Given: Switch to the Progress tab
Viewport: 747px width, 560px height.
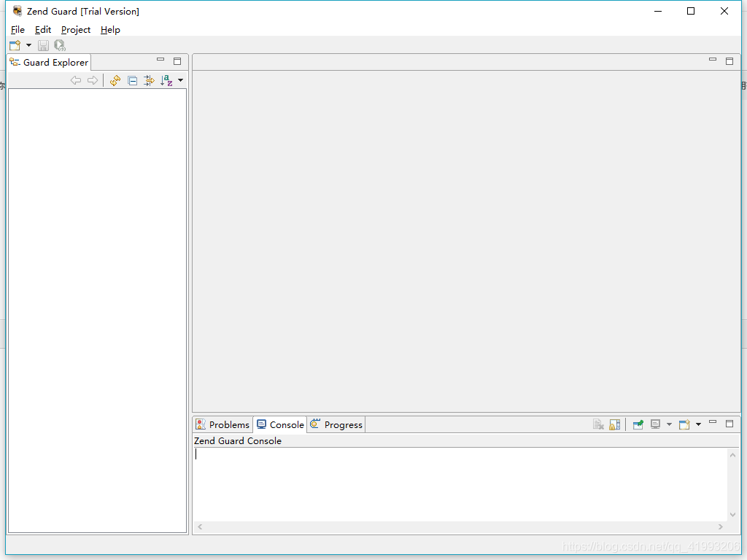Looking at the screenshot, I should click(x=336, y=424).
